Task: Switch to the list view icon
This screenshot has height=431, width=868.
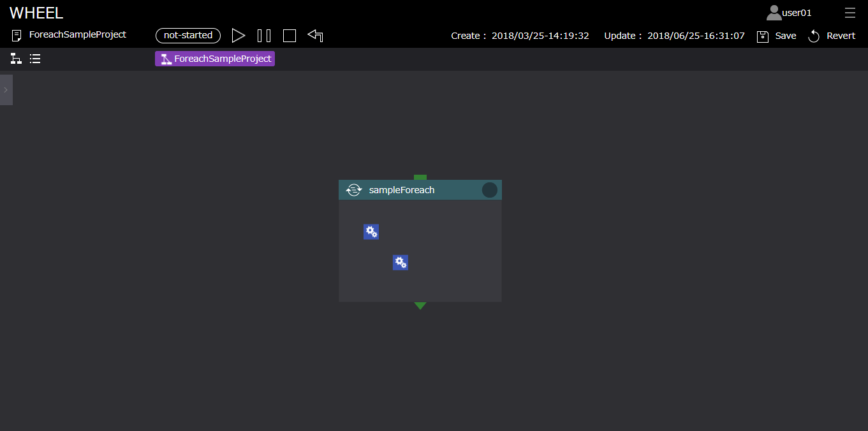Action: click(x=35, y=59)
